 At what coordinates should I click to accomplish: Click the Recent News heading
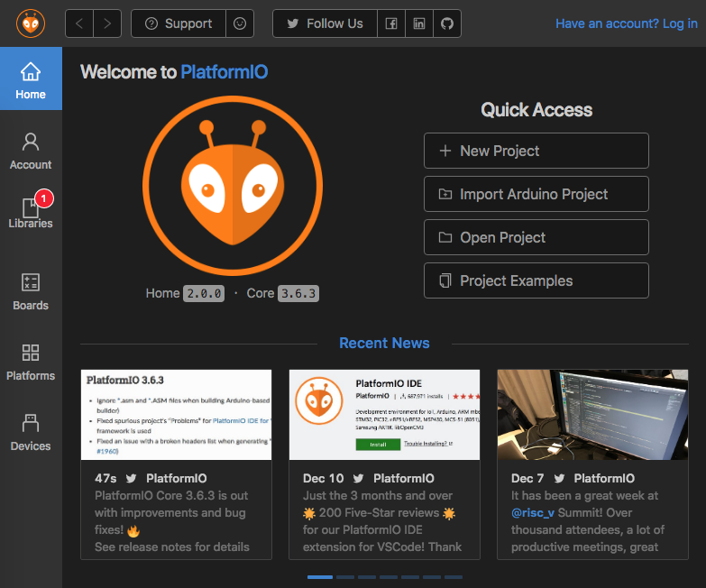click(384, 343)
